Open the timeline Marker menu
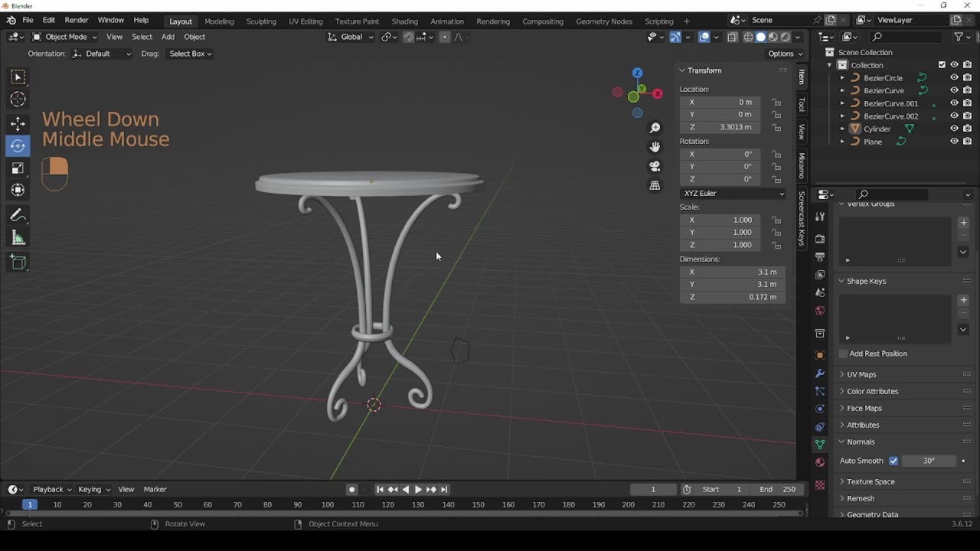 coord(155,490)
